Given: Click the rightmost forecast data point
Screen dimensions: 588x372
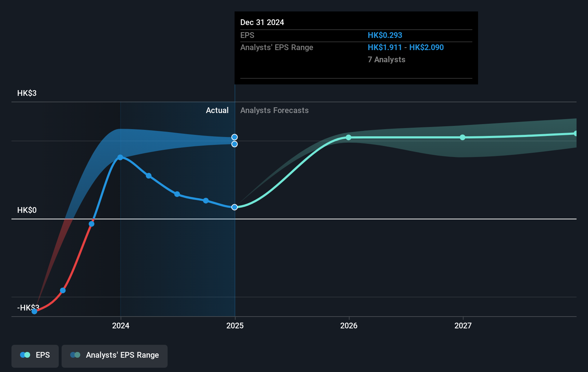Looking at the screenshot, I should (576, 133).
